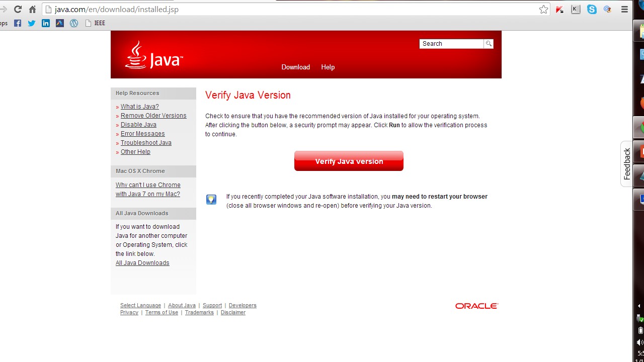Open the LinkedIn bookmark icon

click(x=46, y=23)
